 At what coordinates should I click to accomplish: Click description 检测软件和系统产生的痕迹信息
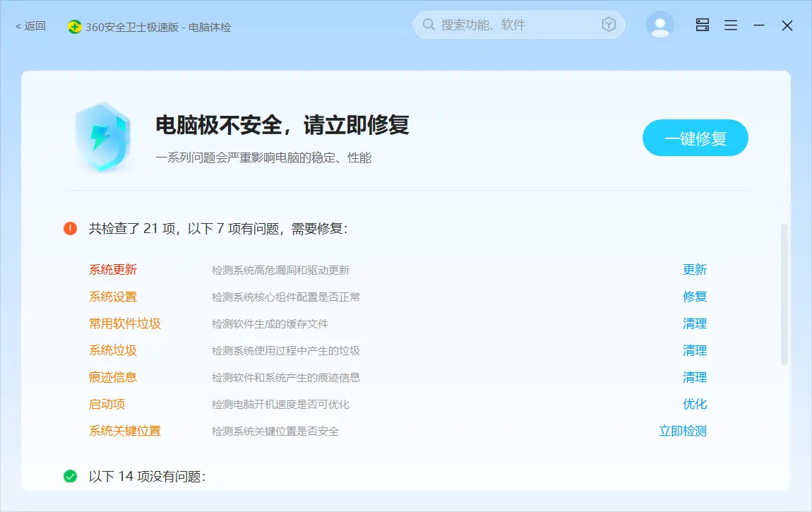click(286, 378)
